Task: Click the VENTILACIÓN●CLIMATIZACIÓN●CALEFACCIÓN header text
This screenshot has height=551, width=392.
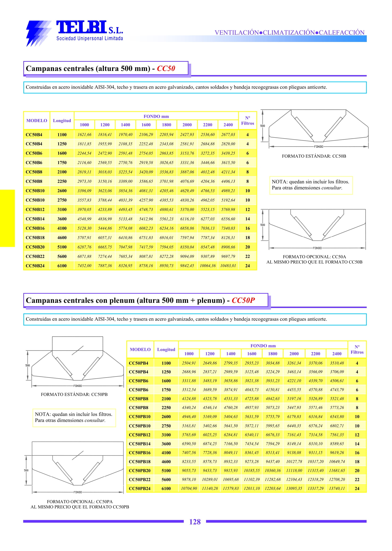Action: [289, 33]
